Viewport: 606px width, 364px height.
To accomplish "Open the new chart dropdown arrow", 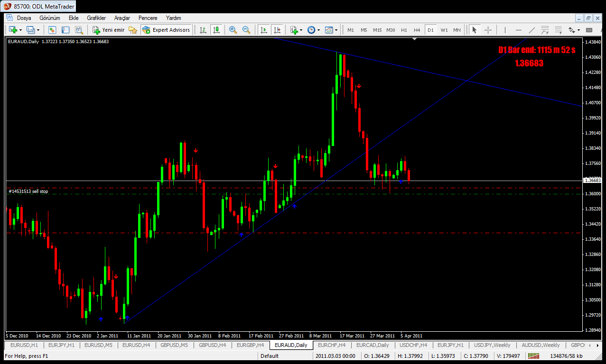I will click(x=21, y=30).
